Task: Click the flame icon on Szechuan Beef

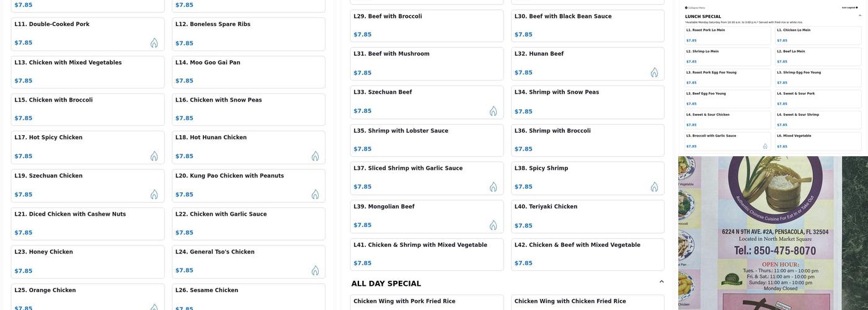Action: tap(493, 111)
